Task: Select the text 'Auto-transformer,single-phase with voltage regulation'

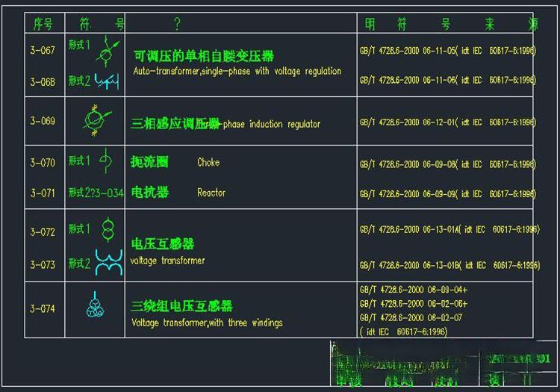Action: coord(237,71)
